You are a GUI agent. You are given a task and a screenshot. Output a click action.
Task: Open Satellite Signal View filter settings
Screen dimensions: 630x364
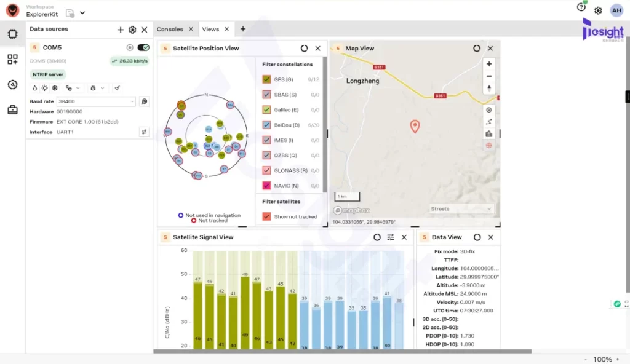391,237
